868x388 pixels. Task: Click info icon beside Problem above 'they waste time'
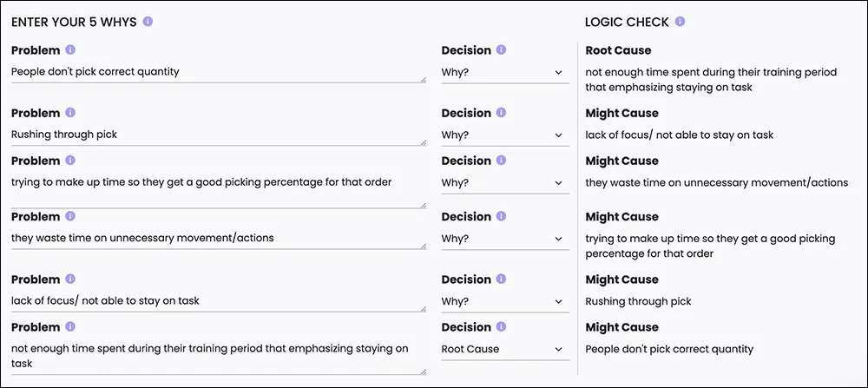click(x=70, y=216)
